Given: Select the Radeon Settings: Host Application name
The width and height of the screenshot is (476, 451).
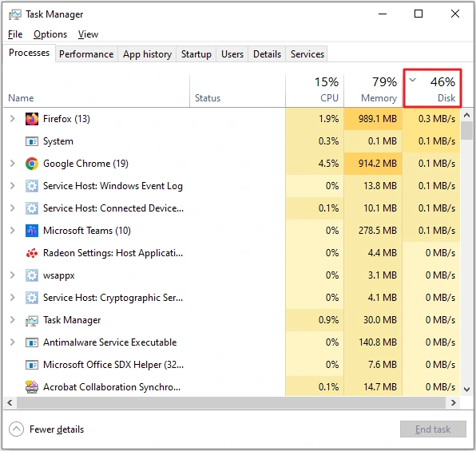Looking at the screenshot, I should [x=113, y=253].
